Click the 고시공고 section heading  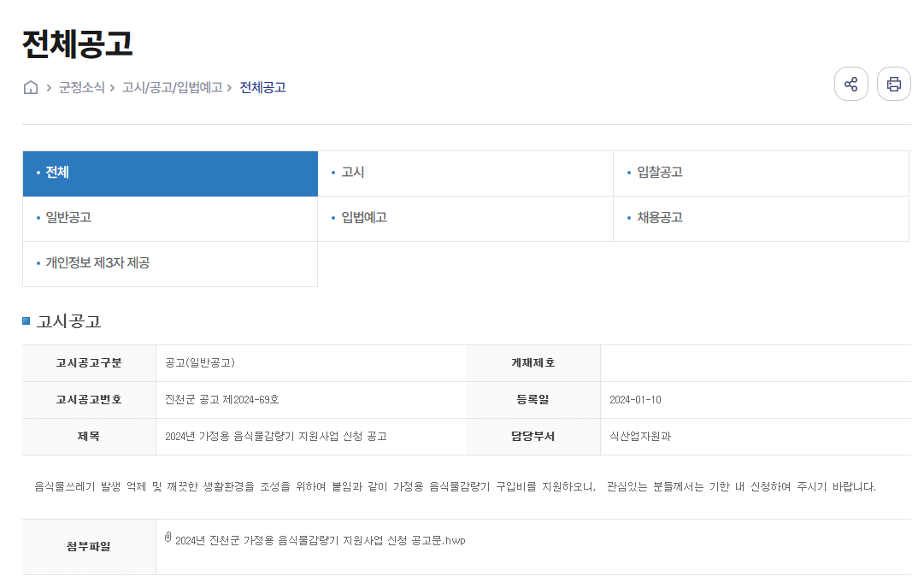[x=69, y=321]
